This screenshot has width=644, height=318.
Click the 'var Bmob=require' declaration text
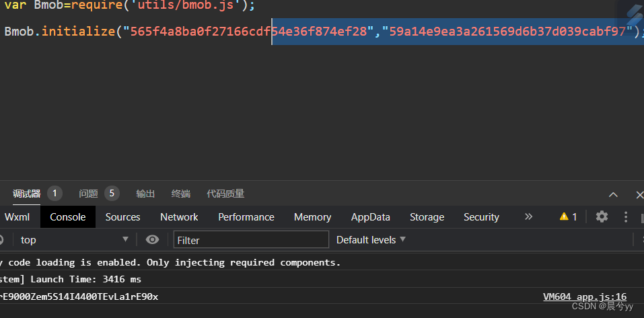tap(65, 6)
